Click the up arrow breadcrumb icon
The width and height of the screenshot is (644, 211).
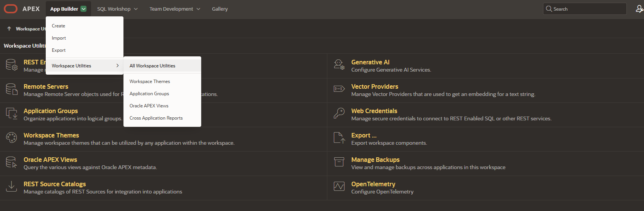click(9, 29)
